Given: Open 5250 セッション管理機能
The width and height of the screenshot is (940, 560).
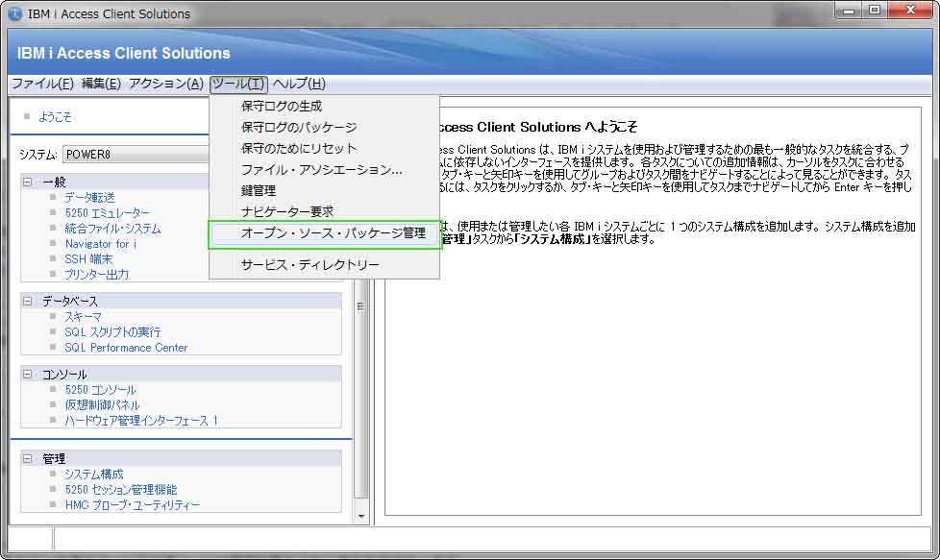Looking at the screenshot, I should point(121,490).
